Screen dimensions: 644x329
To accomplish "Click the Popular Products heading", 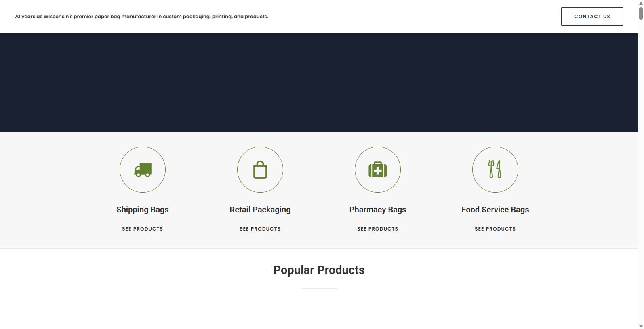I will [x=319, y=270].
